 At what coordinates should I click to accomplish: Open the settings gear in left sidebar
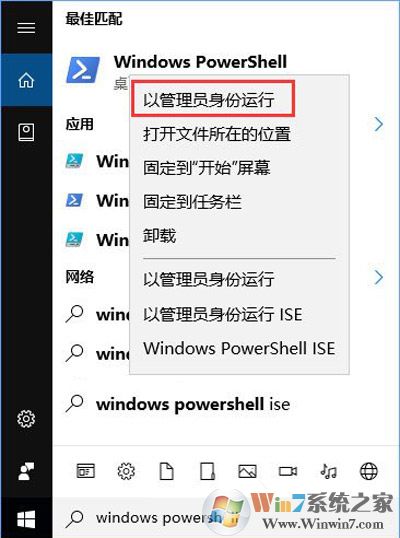click(26, 419)
